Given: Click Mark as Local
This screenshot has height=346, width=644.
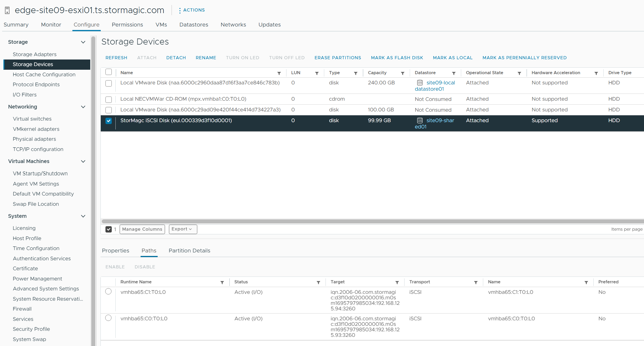Looking at the screenshot, I should [x=453, y=58].
